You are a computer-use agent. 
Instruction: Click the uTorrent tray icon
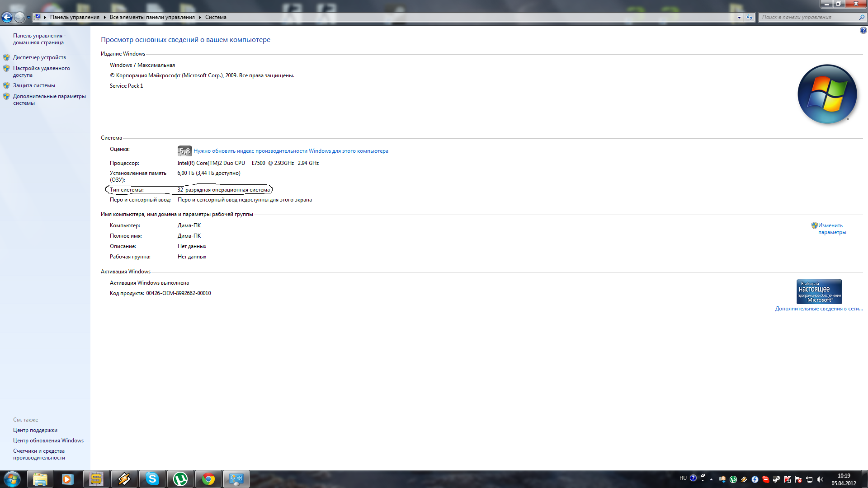pyautogui.click(x=733, y=479)
